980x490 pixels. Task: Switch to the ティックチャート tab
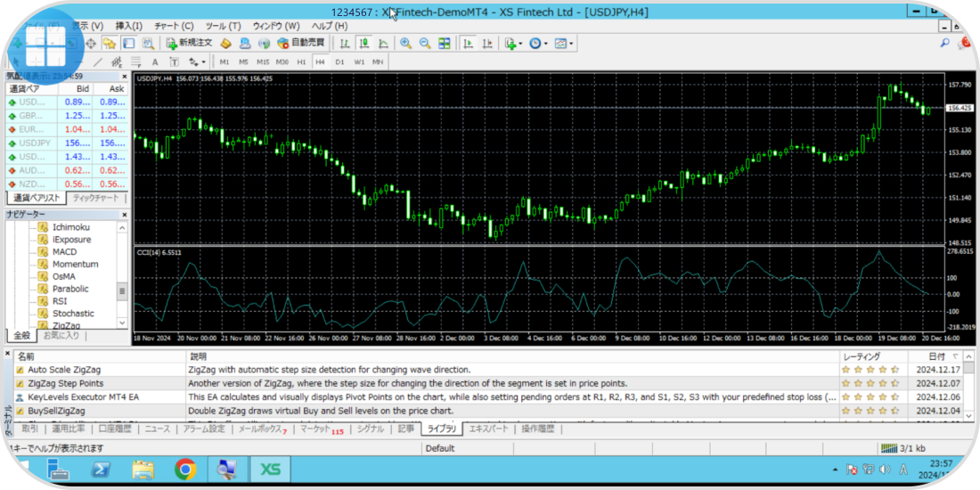coord(95,198)
